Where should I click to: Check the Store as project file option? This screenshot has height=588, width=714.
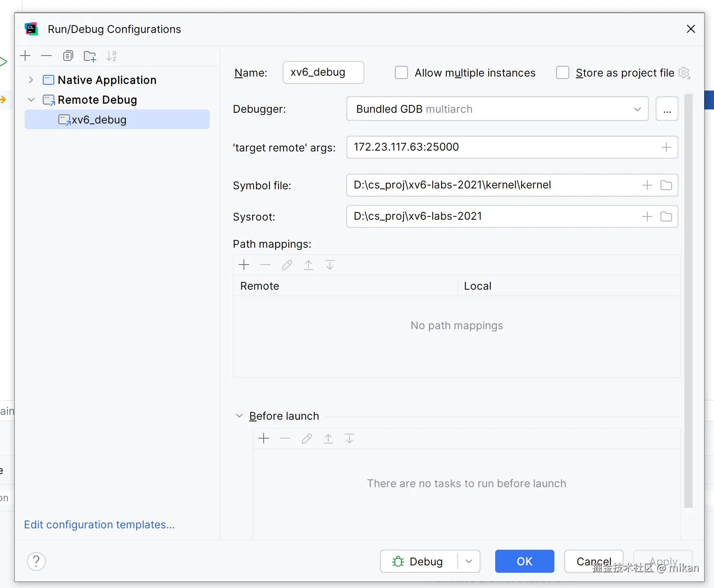563,73
